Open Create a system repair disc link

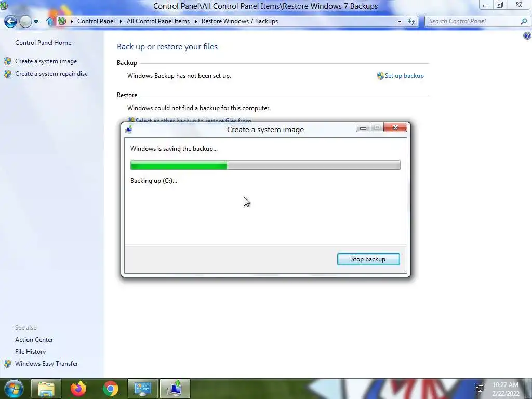point(51,74)
